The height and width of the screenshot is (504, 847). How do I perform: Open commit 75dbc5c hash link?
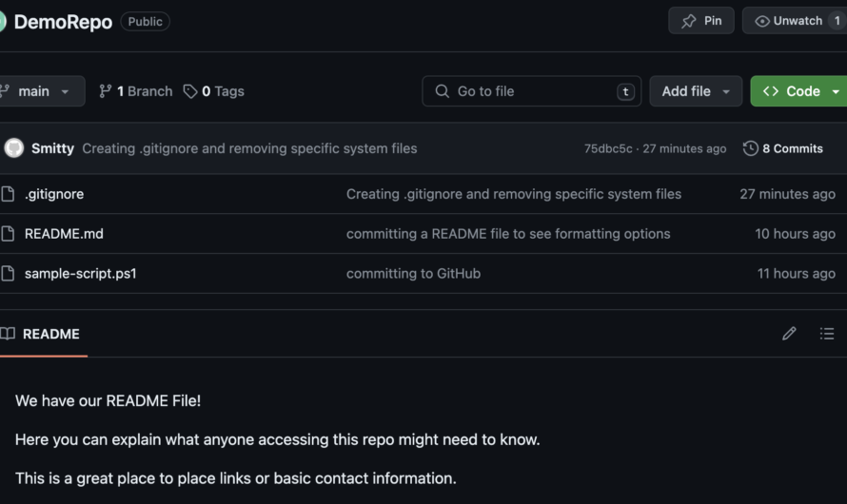pos(608,148)
